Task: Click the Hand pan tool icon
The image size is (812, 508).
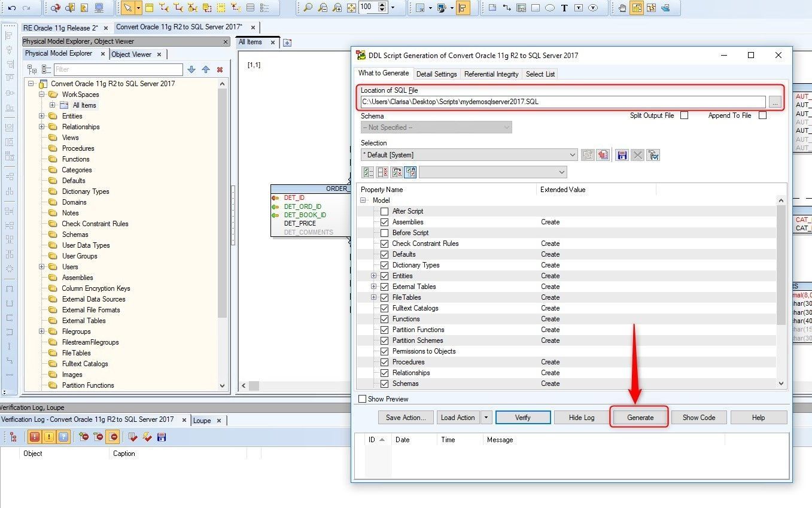Action: (x=622, y=8)
